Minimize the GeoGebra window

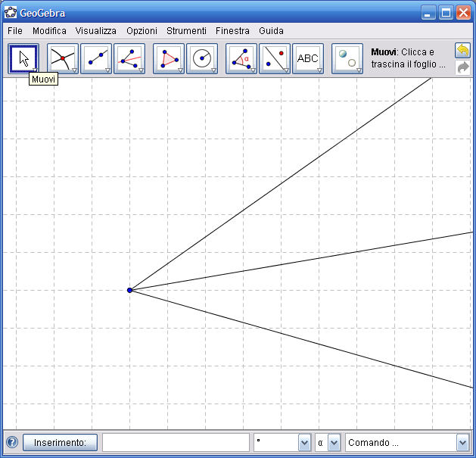[428, 13]
